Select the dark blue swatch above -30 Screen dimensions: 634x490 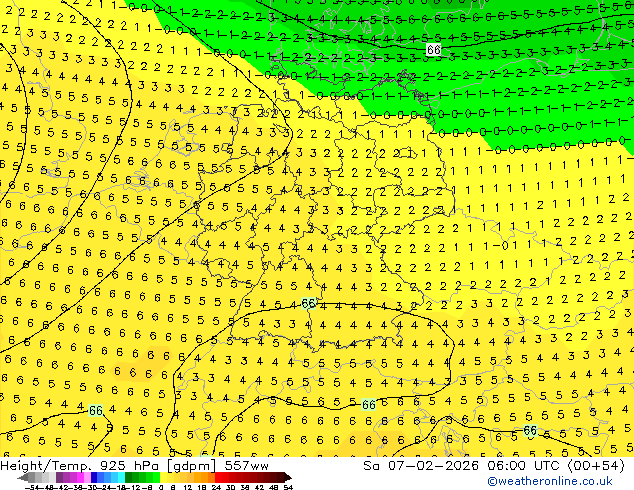point(94,478)
